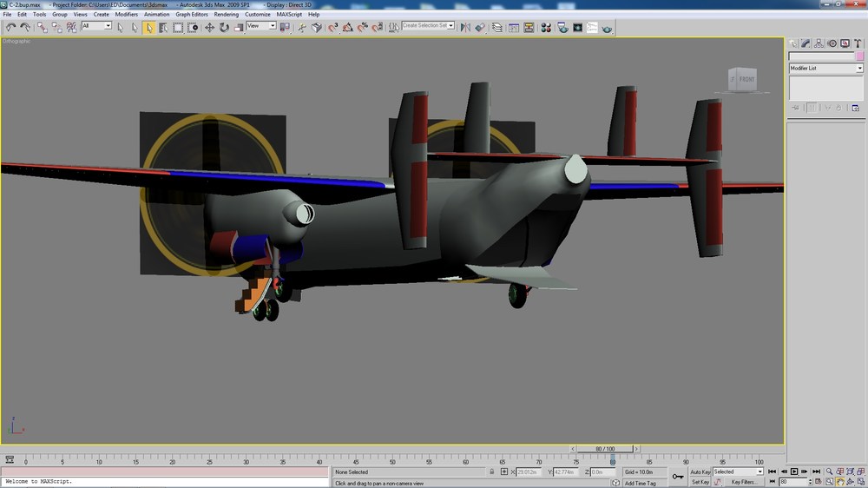Open the Create Selection Set dropdown
Image resolution: width=868 pixels, height=488 pixels.
click(428, 25)
